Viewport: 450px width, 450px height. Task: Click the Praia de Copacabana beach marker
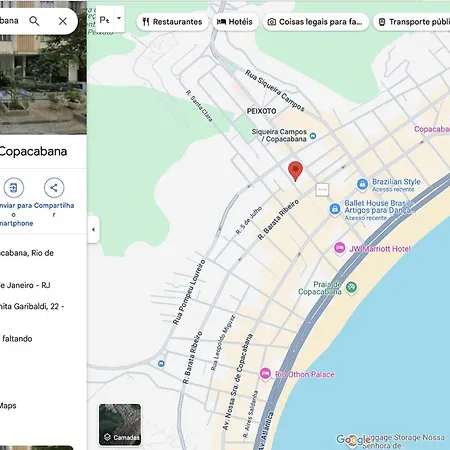point(351,287)
